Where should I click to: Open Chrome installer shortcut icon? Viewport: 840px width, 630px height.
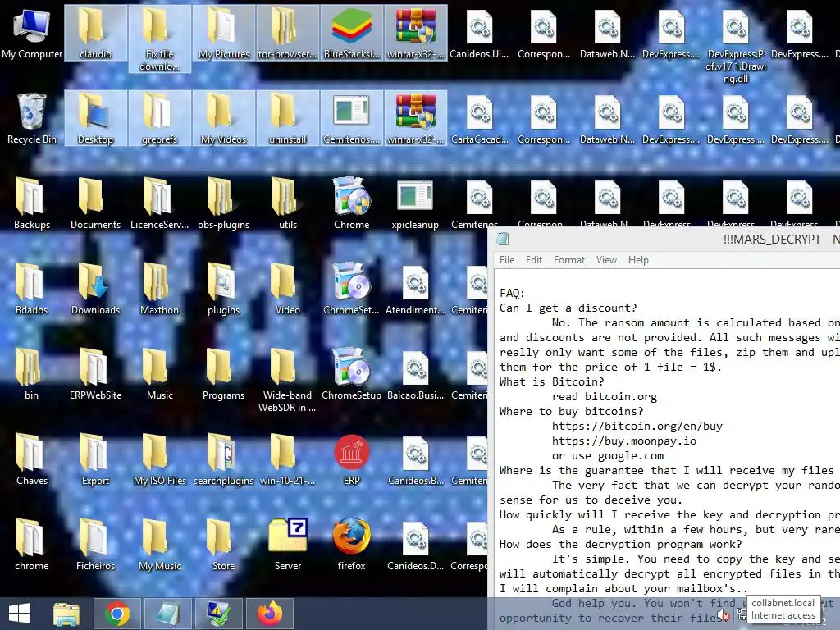tap(351, 203)
